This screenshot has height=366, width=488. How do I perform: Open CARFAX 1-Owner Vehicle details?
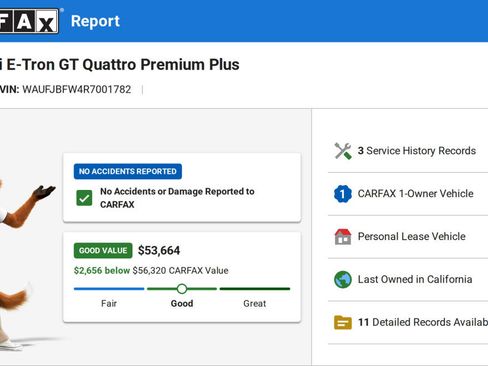coord(408,194)
